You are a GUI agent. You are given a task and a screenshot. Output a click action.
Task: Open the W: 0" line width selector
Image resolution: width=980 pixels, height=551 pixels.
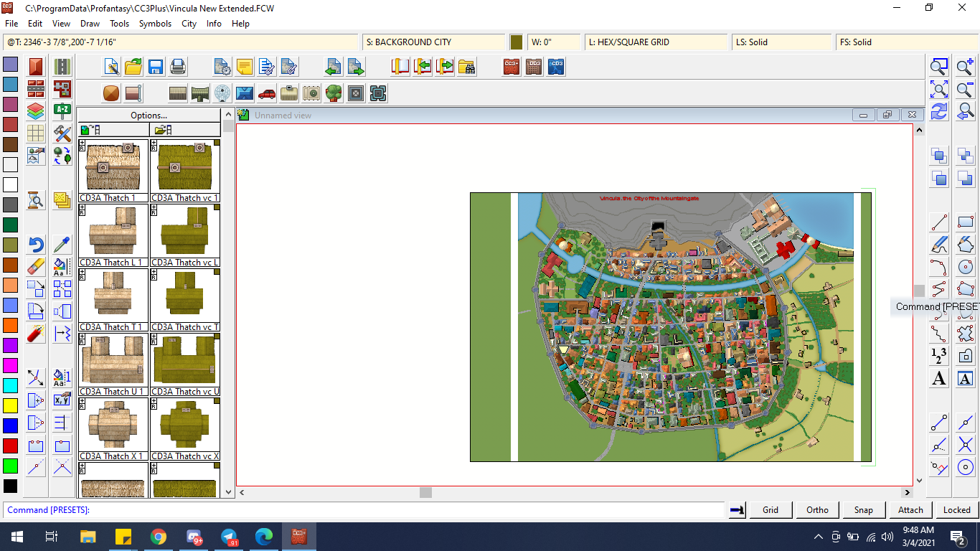click(x=554, y=42)
